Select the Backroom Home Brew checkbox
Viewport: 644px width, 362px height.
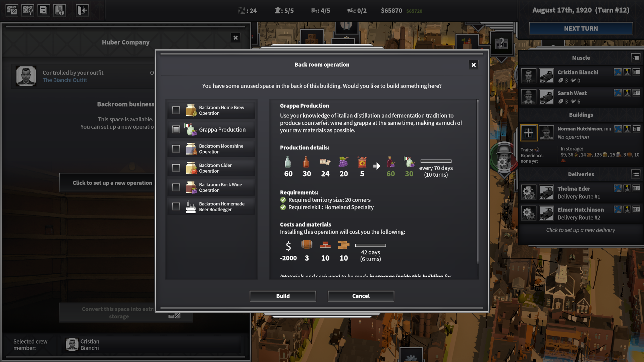tap(176, 110)
